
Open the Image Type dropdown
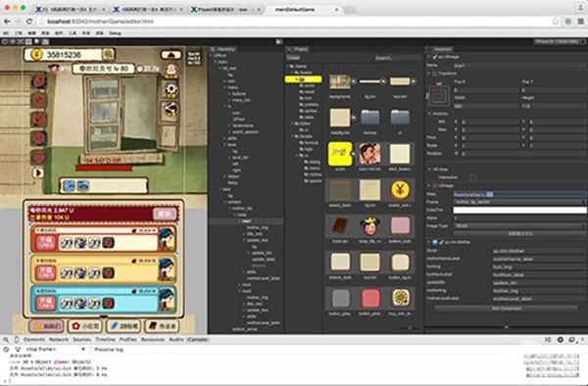tap(519, 226)
